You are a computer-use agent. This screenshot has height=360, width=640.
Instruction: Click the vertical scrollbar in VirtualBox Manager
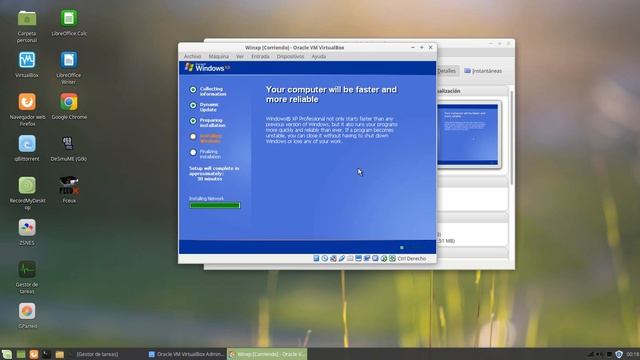(511, 139)
